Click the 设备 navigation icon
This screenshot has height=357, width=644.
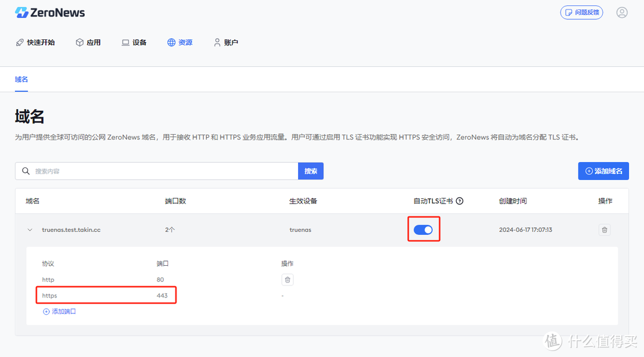125,42
